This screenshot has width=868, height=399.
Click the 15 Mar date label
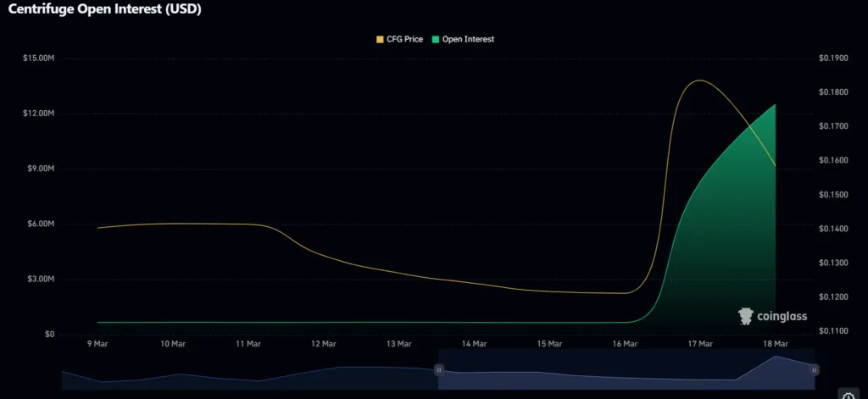point(549,344)
